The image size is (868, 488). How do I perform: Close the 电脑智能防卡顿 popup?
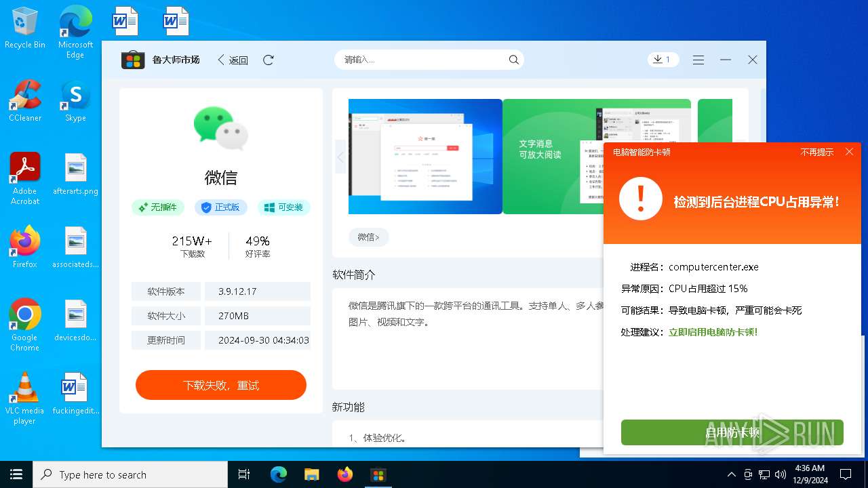(849, 152)
